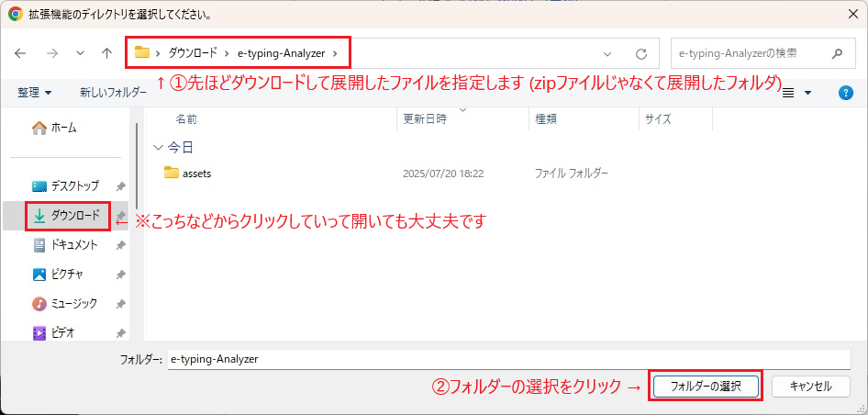
Task: Open the address bar history dropdown
Action: (x=607, y=54)
